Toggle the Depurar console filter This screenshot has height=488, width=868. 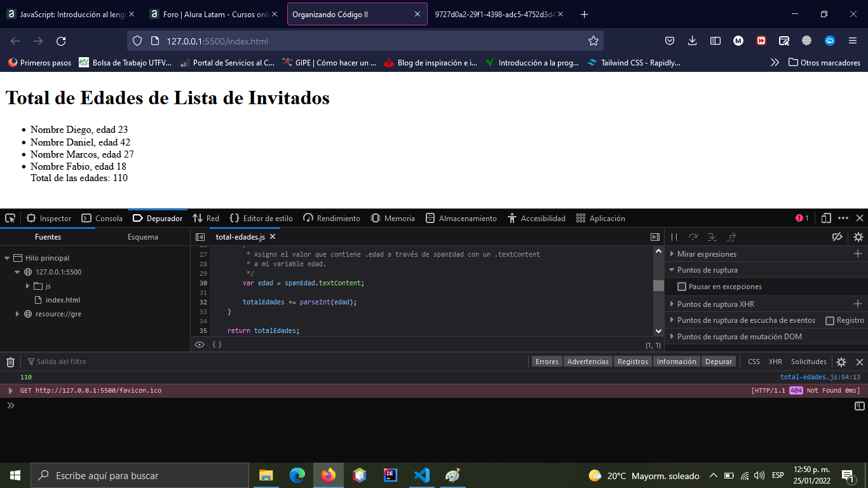(719, 362)
